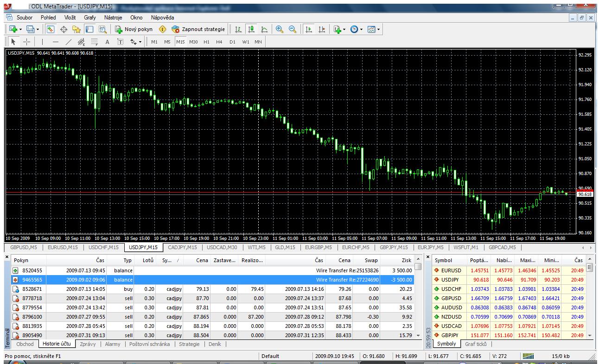The image size is (599, 364).
Task: Select the text label 'A' tool
Action: tap(107, 42)
